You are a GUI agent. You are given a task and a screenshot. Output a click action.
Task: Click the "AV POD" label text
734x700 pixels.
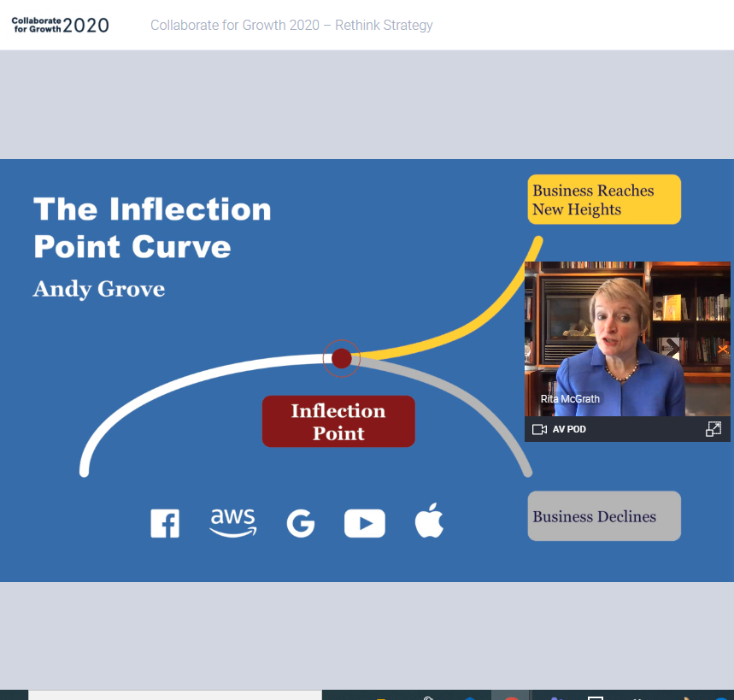[x=569, y=429]
